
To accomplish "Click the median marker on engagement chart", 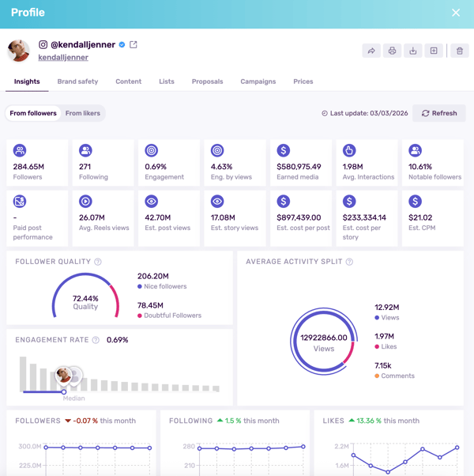I will pos(64,391).
